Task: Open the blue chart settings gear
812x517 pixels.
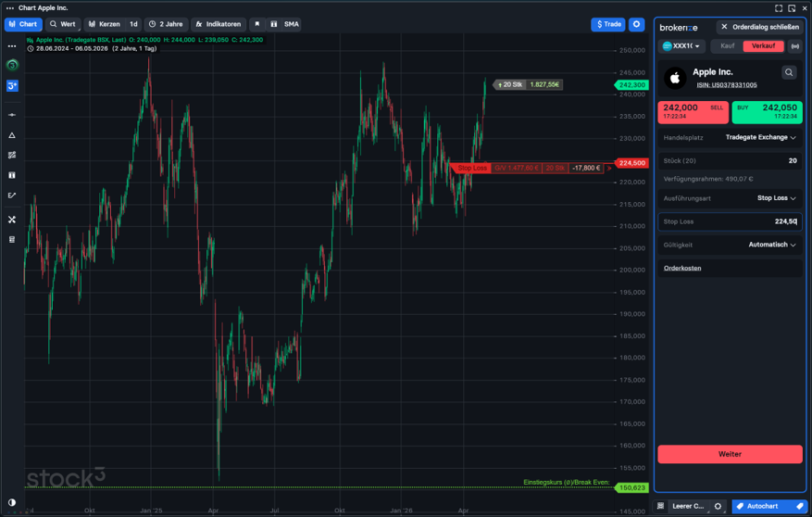Action: (x=636, y=24)
